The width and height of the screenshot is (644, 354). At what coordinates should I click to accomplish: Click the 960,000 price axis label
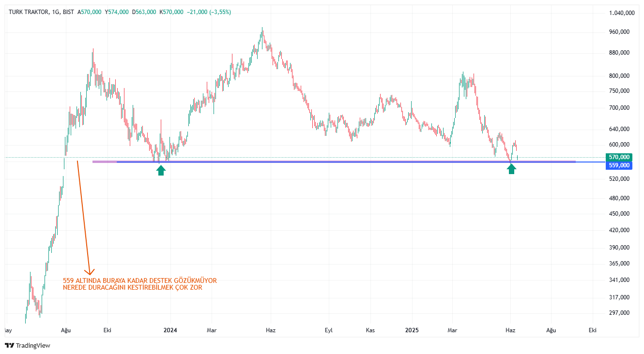619,32
